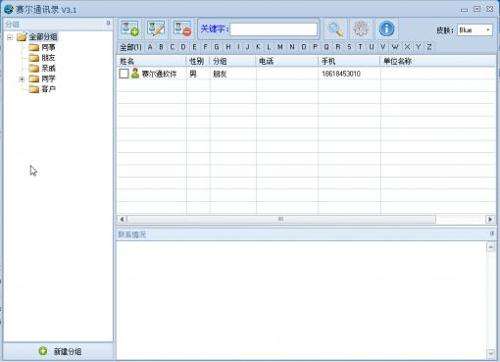
Task: Select the 亲戚 group
Action: coord(48,68)
